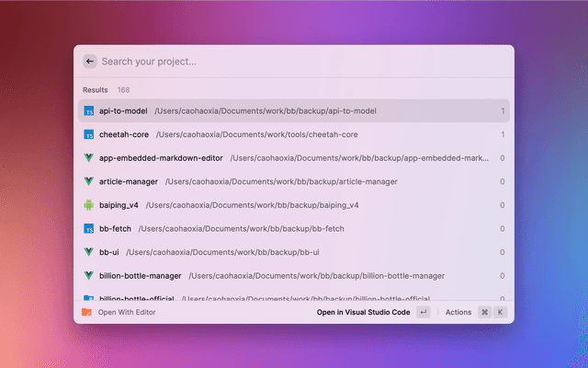Select the cheetah-core project entry

point(294,134)
